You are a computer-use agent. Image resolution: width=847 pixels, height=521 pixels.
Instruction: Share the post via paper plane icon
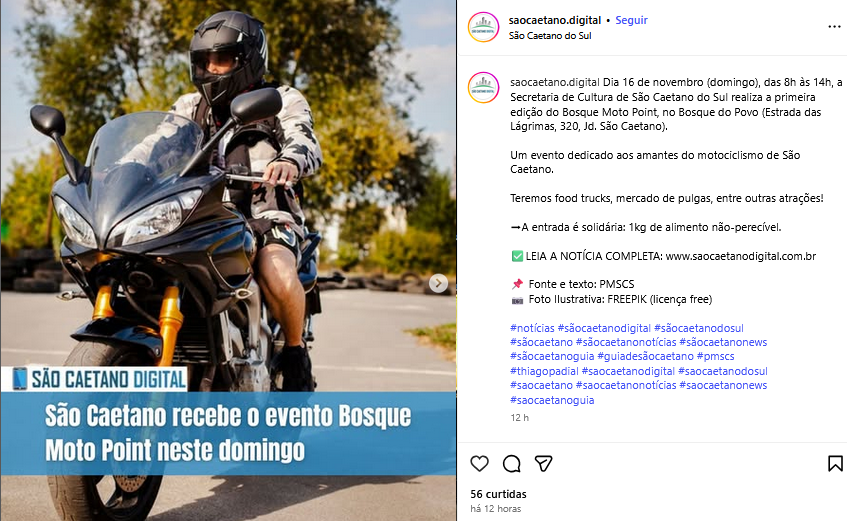coord(543,464)
